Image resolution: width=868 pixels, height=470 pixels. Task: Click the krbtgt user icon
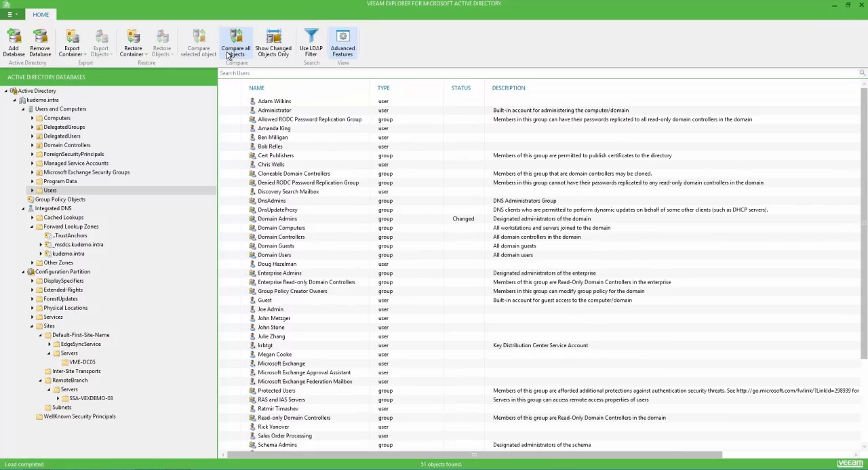coord(252,345)
